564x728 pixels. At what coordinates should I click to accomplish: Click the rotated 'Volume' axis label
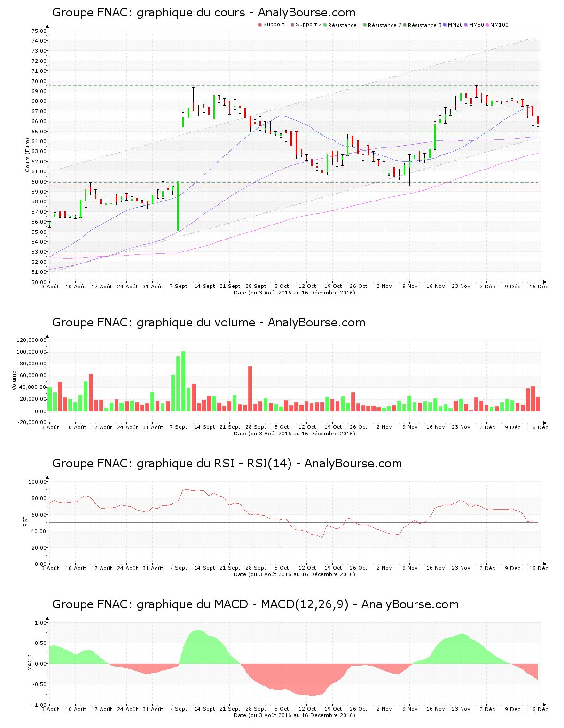tap(14, 380)
